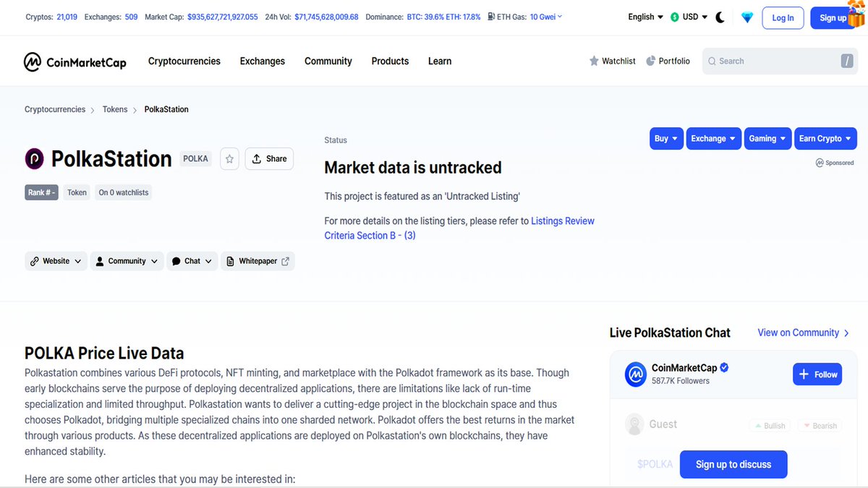Click the Share button
This screenshot has width=868, height=488.
click(269, 159)
